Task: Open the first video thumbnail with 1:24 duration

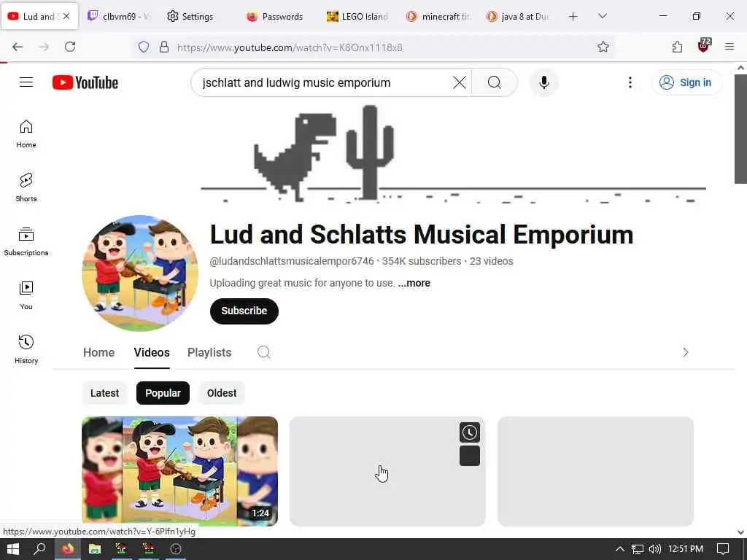Action: 179,472
